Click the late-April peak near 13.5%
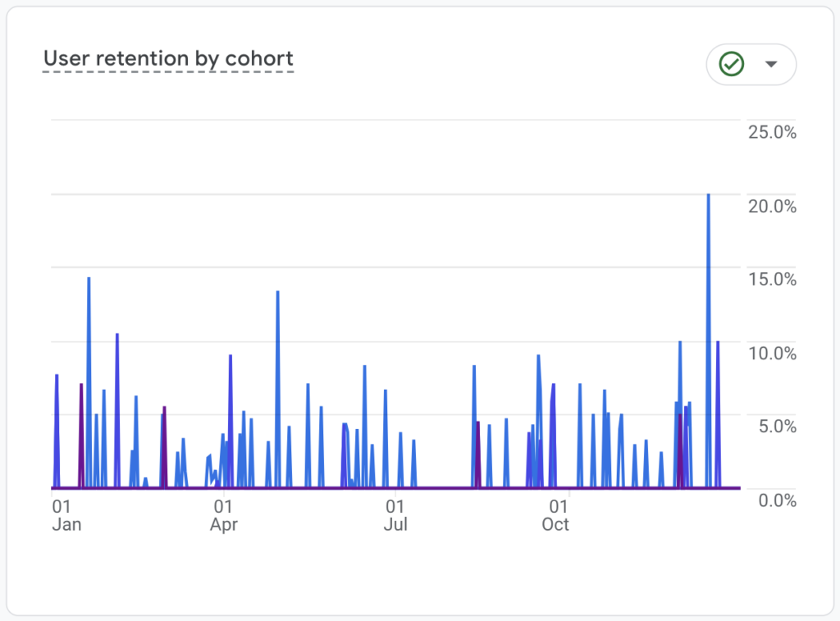Screen dimensions: 840x621 [277, 294]
